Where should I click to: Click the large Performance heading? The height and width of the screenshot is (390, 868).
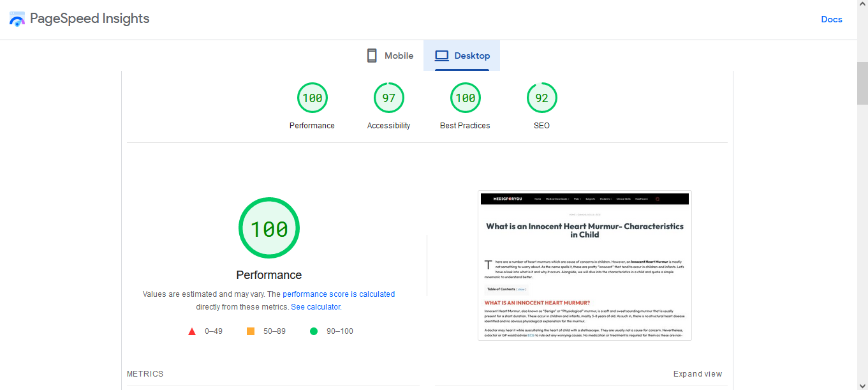tap(269, 275)
